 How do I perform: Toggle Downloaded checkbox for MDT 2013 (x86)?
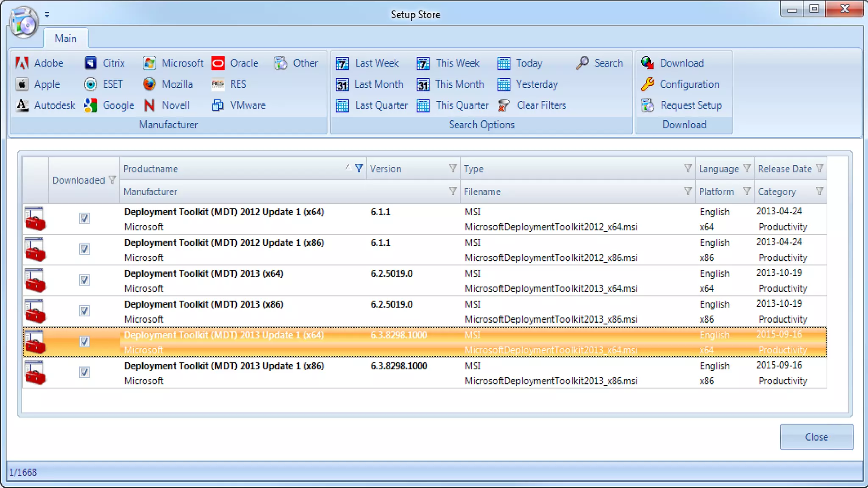84,311
